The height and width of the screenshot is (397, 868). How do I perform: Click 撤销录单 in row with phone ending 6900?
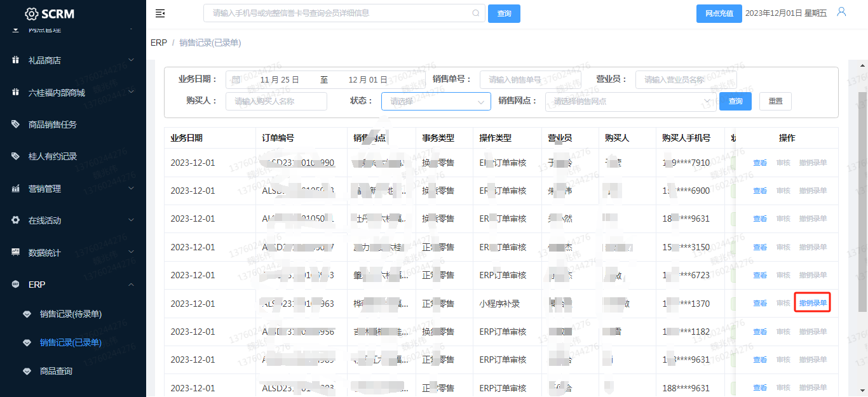point(813,191)
